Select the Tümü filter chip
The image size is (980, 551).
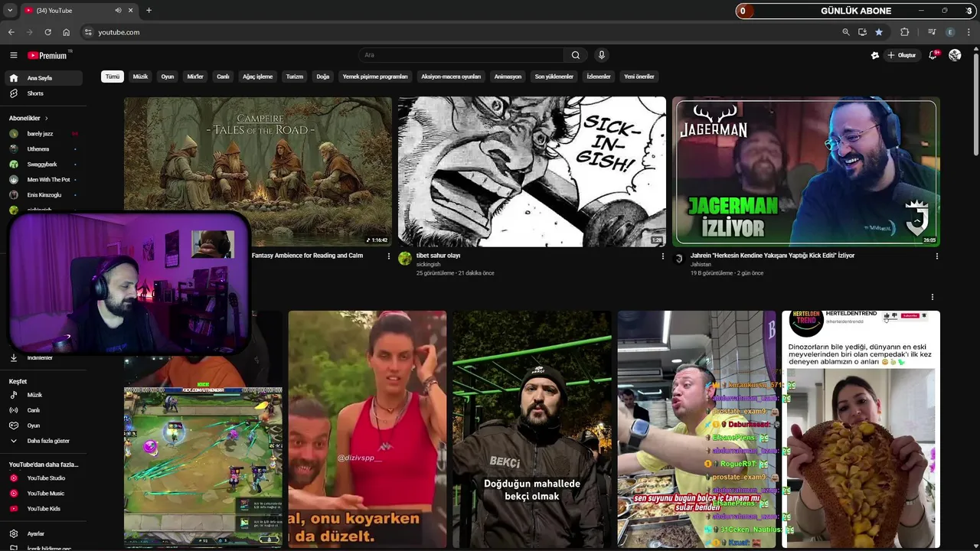pyautogui.click(x=113, y=77)
